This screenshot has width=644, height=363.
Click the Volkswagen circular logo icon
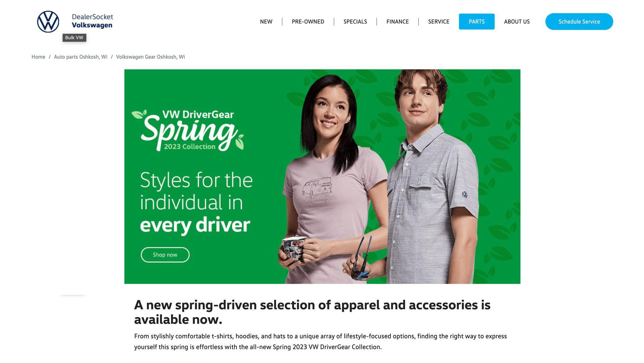click(x=48, y=22)
